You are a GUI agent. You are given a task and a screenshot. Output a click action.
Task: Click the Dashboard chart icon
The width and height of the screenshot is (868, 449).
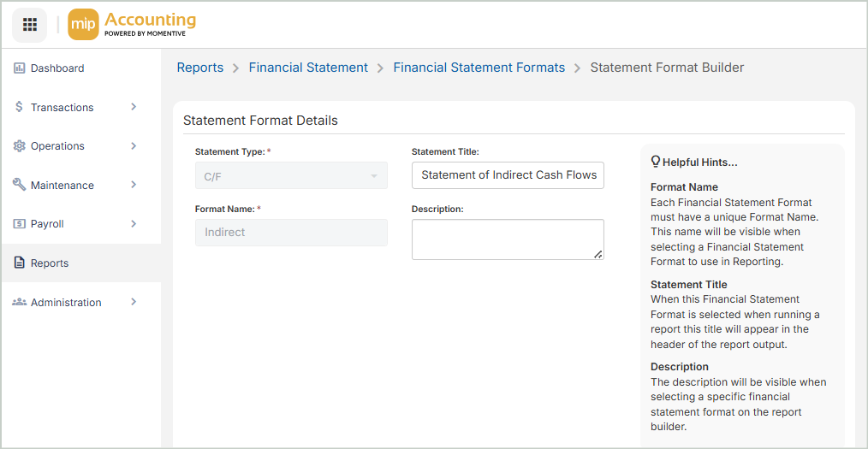tap(19, 68)
